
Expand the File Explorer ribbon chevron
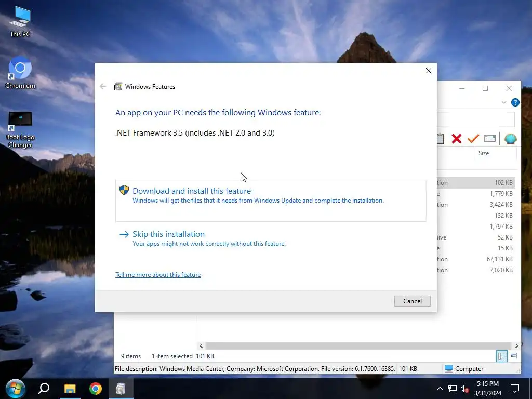[504, 102]
